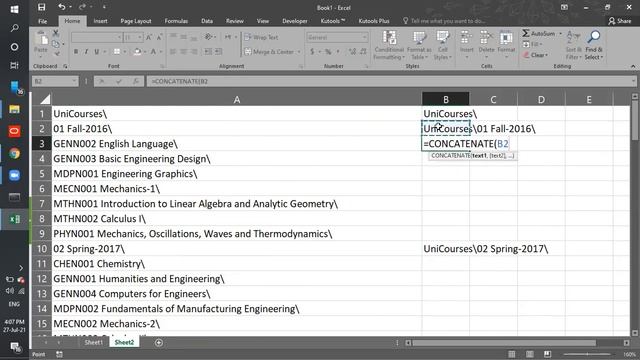Viewport: 640px width, 360px height.
Task: Click cell A7 MTHN001 Introduction to Linear Algebra
Action: point(237,204)
